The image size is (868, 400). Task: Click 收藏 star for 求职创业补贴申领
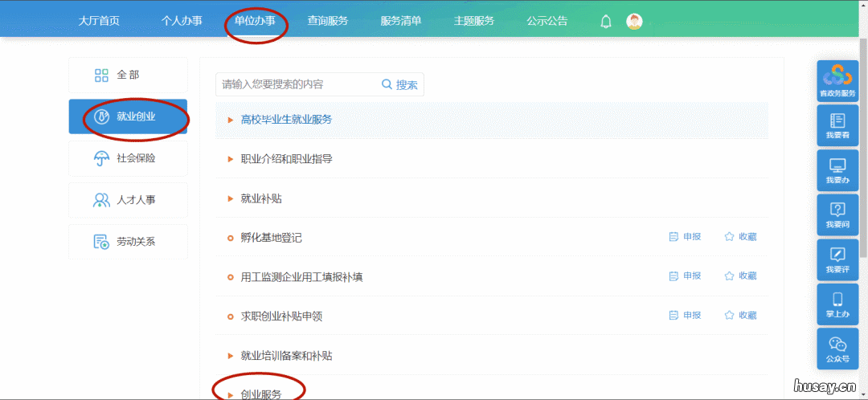point(729,316)
